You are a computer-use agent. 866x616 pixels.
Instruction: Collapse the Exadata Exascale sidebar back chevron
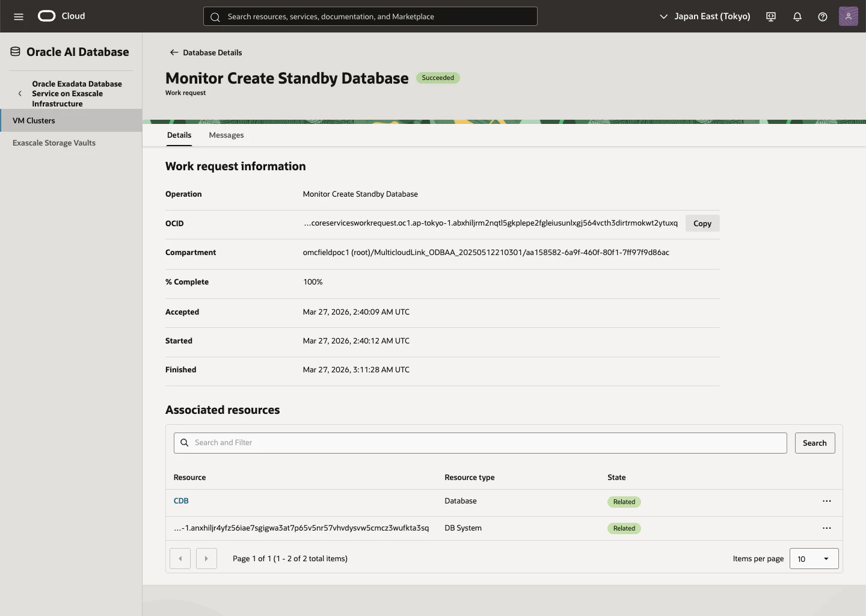coord(20,94)
